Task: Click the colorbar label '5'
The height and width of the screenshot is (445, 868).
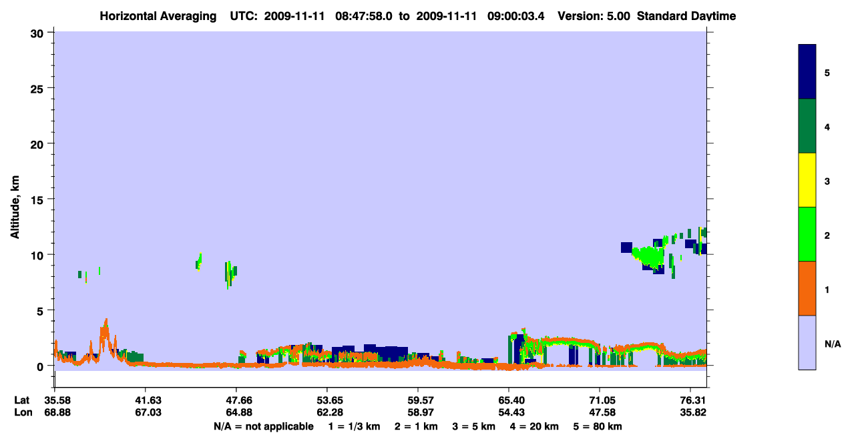Action: (827, 73)
